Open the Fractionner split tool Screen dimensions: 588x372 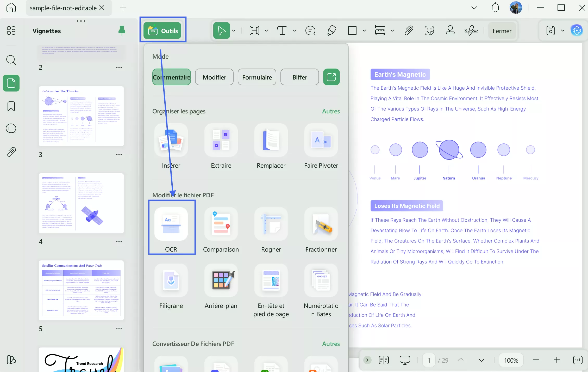[321, 230]
